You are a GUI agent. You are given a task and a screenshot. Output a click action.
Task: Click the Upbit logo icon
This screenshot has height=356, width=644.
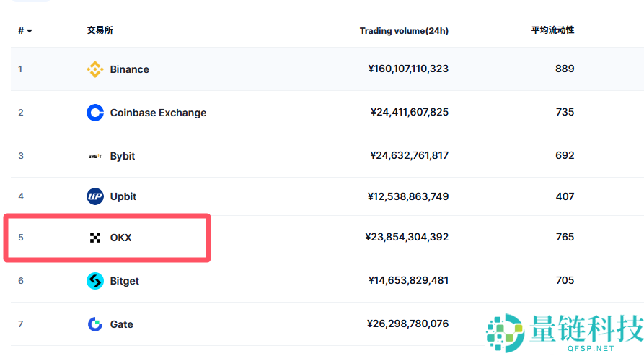(94, 196)
